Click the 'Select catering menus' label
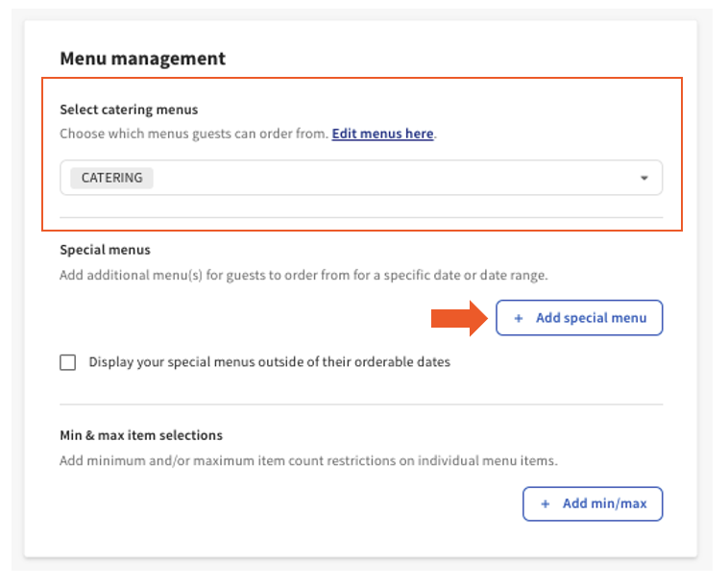 [x=129, y=110]
